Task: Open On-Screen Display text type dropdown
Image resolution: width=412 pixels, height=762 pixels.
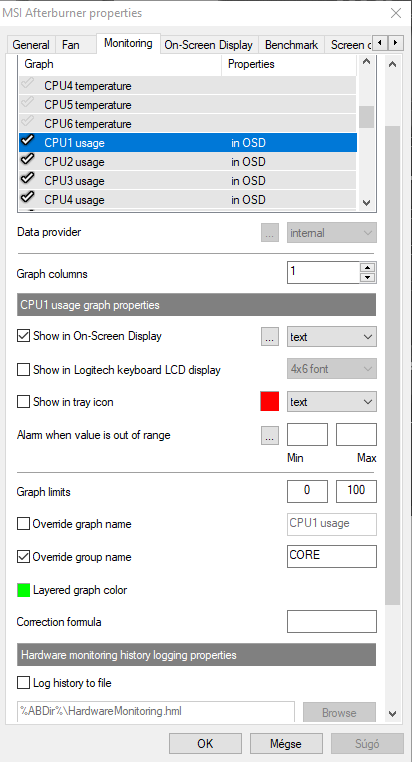Action: 331,336
